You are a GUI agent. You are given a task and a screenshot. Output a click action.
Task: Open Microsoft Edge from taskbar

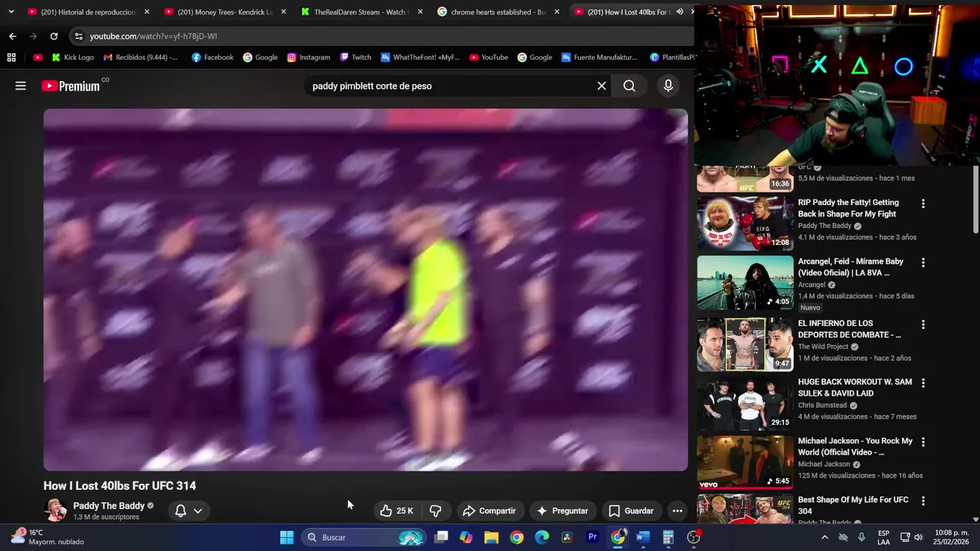[x=541, y=537]
